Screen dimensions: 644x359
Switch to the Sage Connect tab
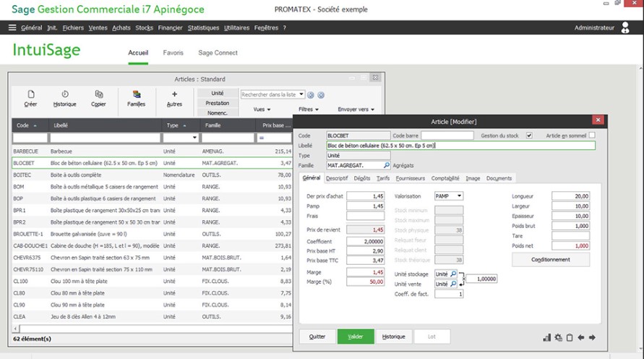(218, 53)
